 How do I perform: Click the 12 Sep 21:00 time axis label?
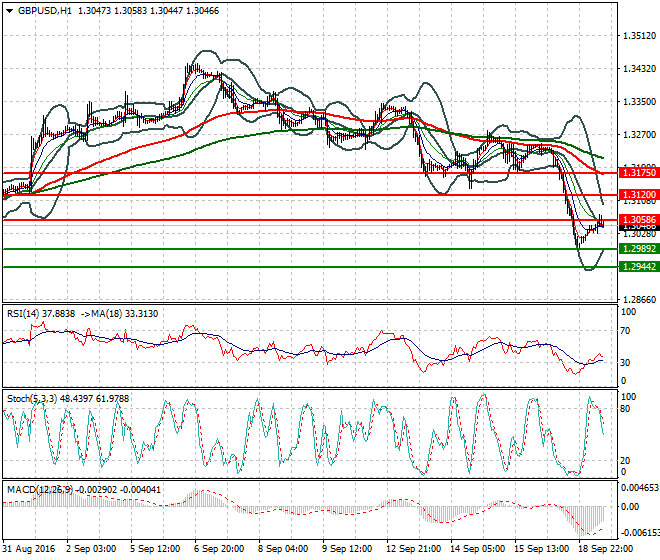click(x=413, y=549)
